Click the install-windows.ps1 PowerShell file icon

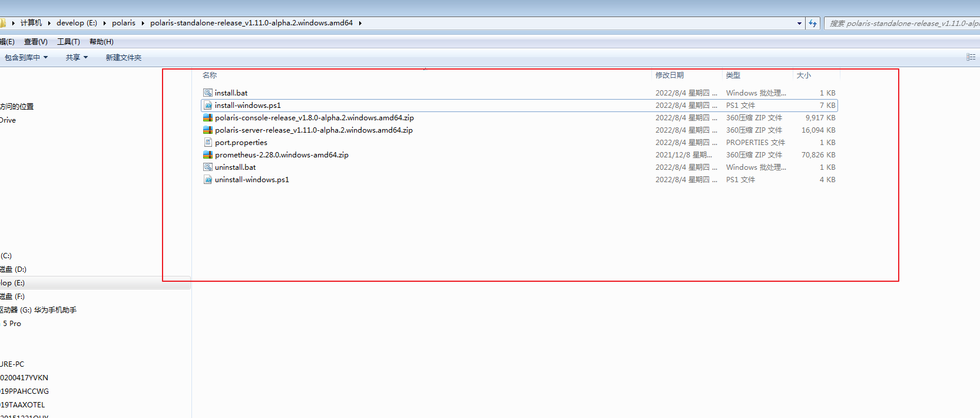[x=207, y=106]
